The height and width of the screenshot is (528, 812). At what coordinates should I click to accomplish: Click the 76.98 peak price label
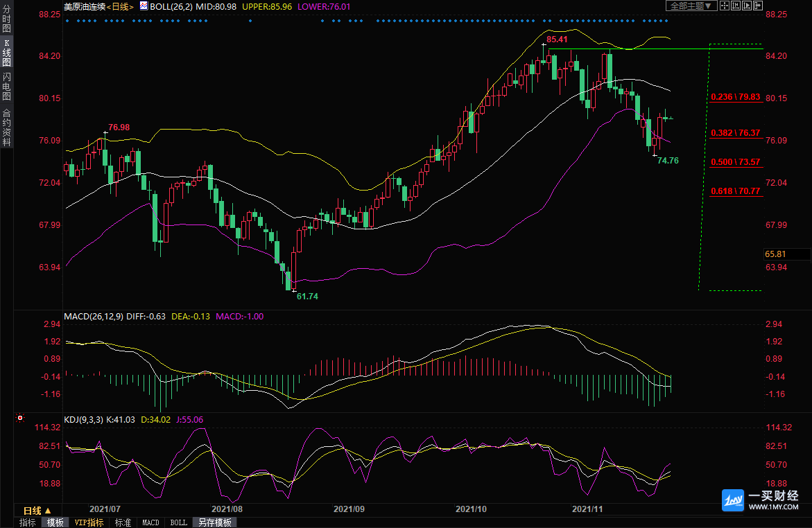[x=119, y=127]
